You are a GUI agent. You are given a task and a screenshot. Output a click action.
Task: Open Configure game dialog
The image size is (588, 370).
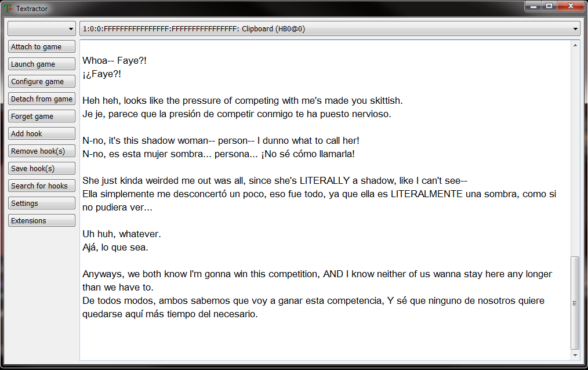(x=42, y=81)
